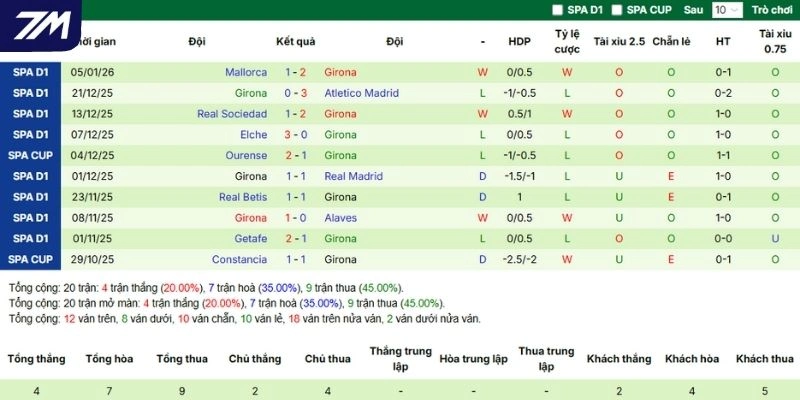Open the Getafe team link
This screenshot has height=400, width=800.
250,239
